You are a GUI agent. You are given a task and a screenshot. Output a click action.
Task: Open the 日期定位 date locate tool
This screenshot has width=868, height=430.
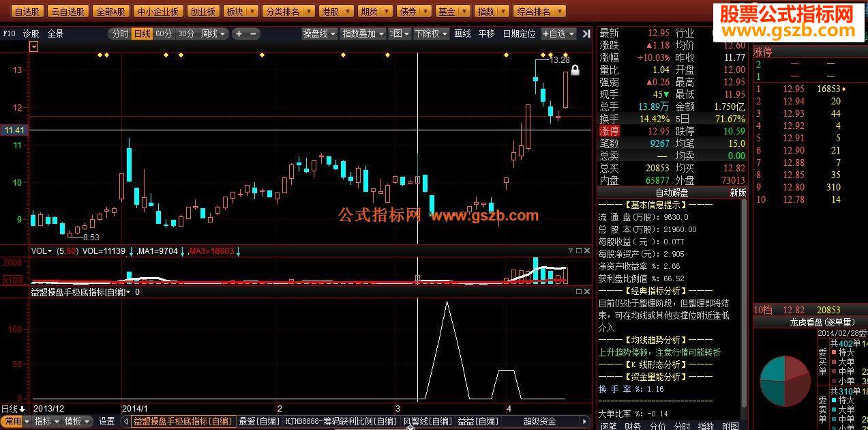[x=518, y=32]
